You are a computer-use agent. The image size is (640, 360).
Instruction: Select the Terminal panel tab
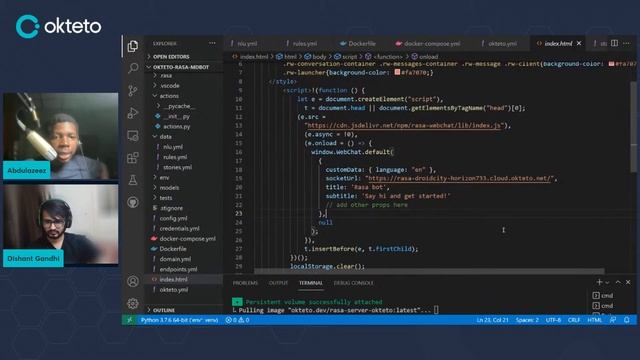click(311, 283)
